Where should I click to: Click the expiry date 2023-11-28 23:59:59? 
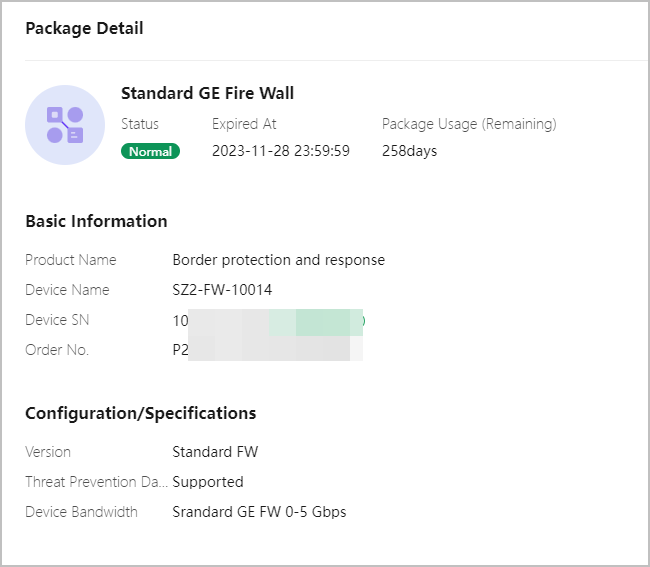pyautogui.click(x=281, y=151)
